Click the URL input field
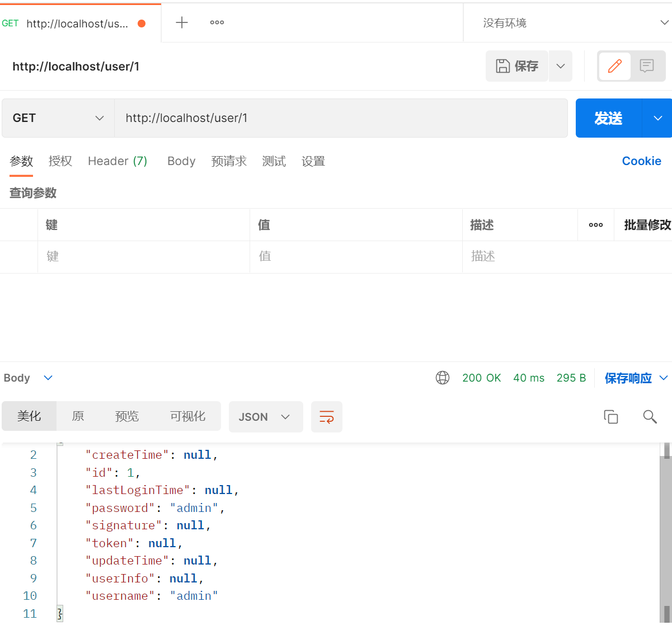The height and width of the screenshot is (630, 672). pyautogui.click(x=341, y=118)
